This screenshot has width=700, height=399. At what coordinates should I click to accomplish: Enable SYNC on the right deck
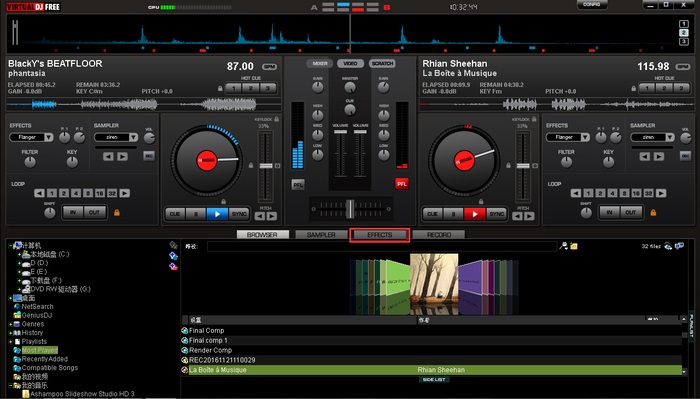[x=496, y=214]
